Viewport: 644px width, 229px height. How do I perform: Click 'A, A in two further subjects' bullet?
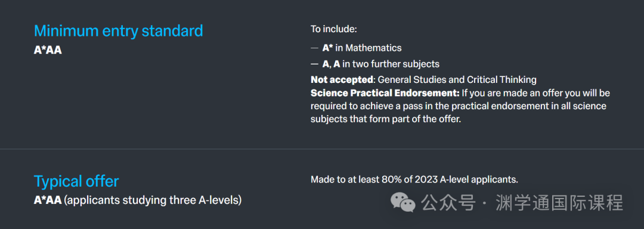pos(380,64)
